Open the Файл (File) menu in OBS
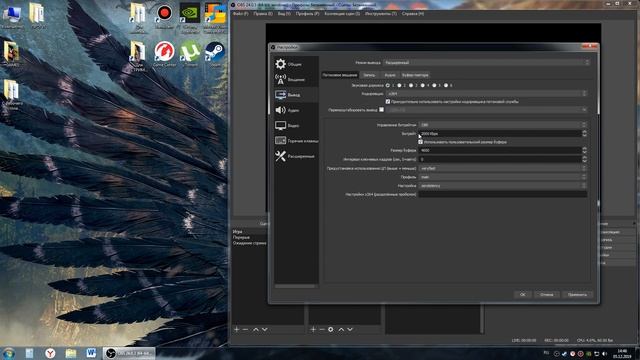 (240, 13)
